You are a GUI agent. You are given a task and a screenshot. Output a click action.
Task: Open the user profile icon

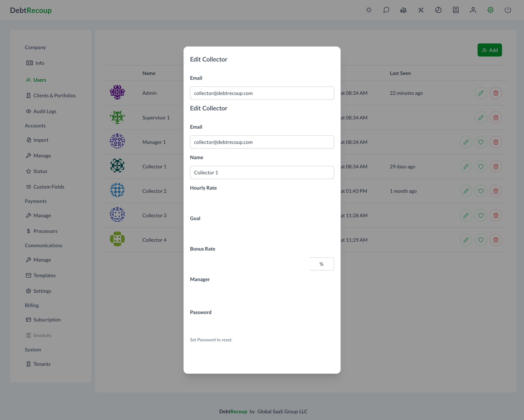pos(473,10)
